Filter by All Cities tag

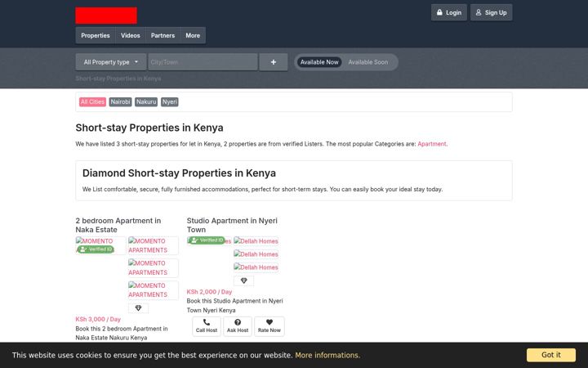[x=92, y=101]
